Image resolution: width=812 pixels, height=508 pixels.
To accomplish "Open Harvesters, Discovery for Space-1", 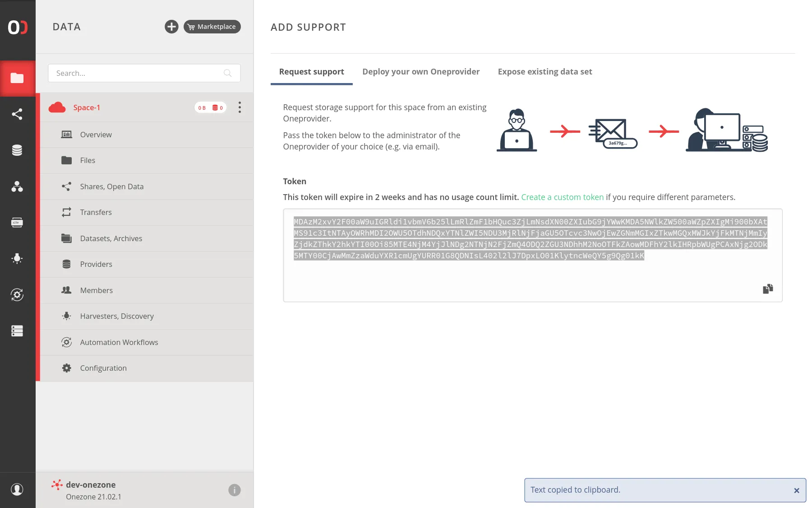I will pyautogui.click(x=117, y=316).
